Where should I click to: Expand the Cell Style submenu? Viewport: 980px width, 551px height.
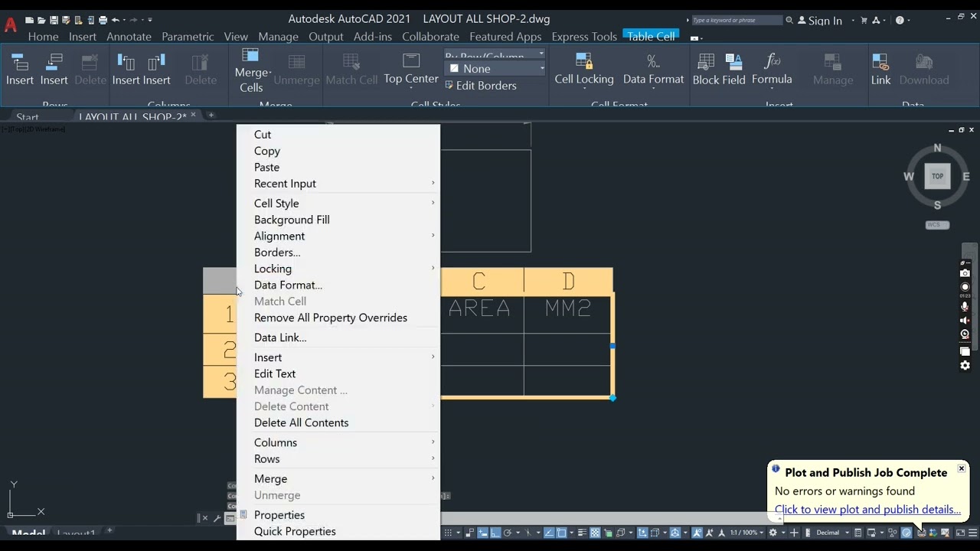pos(338,204)
